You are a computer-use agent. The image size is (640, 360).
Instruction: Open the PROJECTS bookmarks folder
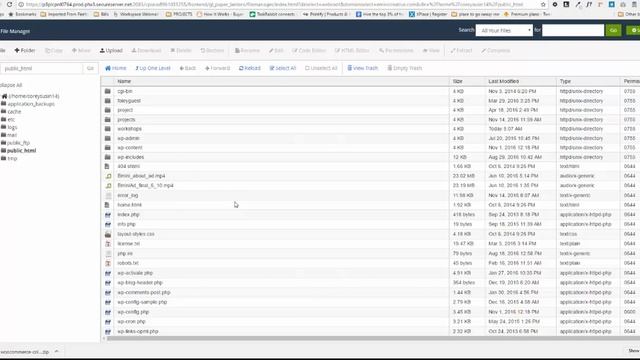[179, 14]
